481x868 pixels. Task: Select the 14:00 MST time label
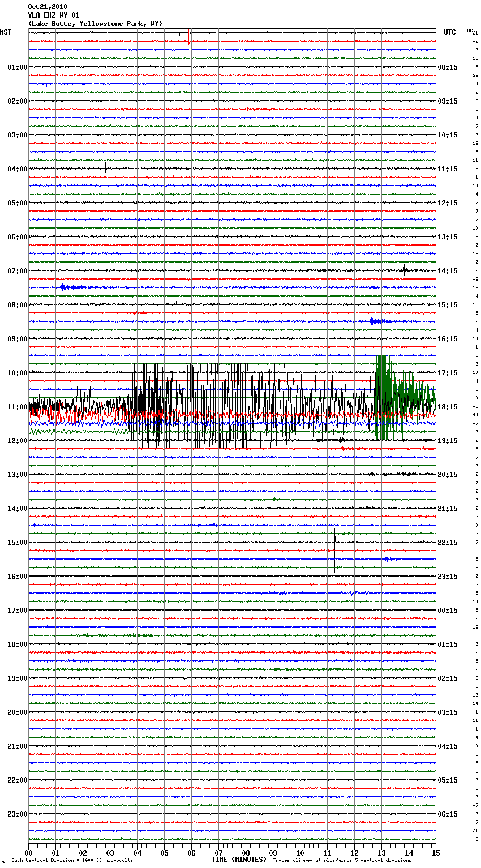[18, 509]
